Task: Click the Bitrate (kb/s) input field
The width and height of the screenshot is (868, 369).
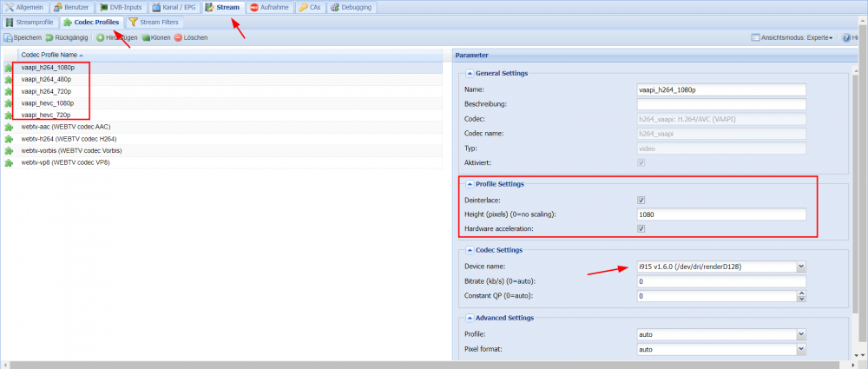Action: click(x=721, y=281)
